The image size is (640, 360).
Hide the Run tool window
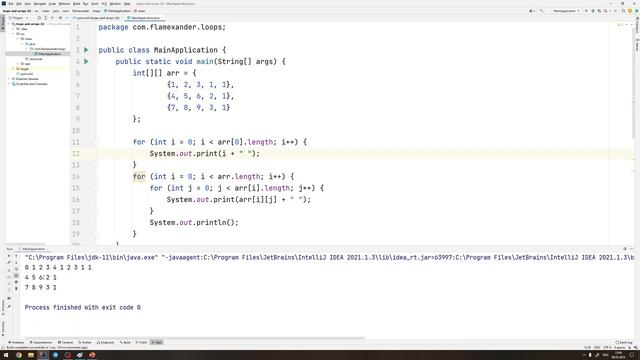click(632, 249)
